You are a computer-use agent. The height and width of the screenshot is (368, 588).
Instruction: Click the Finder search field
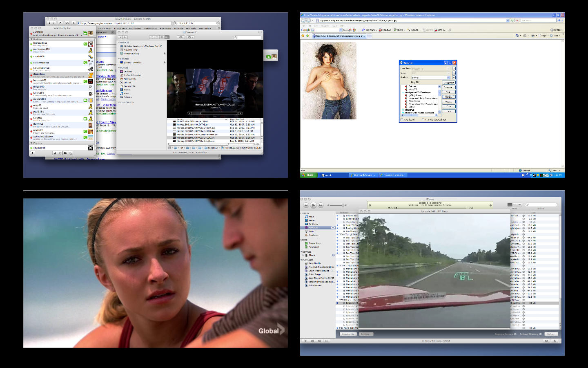point(247,37)
